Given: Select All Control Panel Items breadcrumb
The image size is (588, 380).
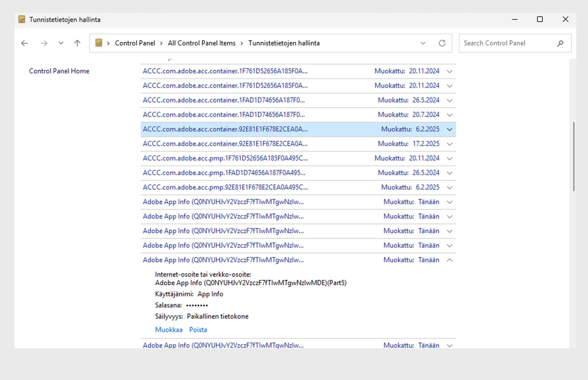Looking at the screenshot, I should click(x=202, y=43).
